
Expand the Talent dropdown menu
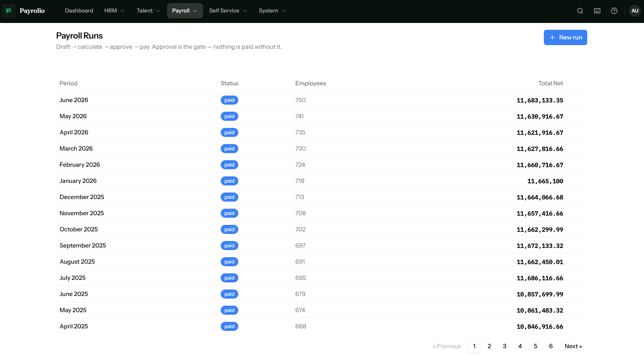[x=148, y=11]
